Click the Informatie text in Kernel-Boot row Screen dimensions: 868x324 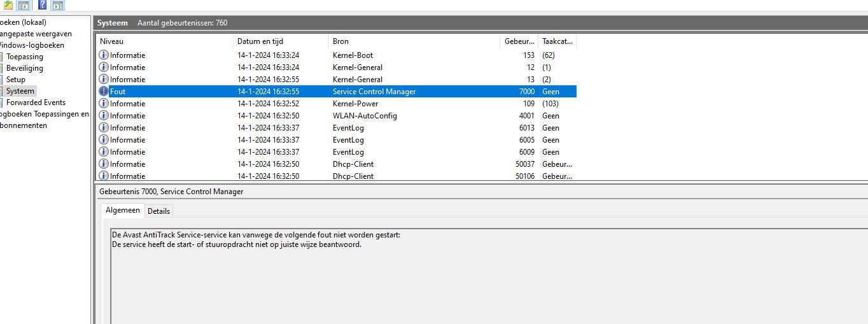click(x=127, y=55)
